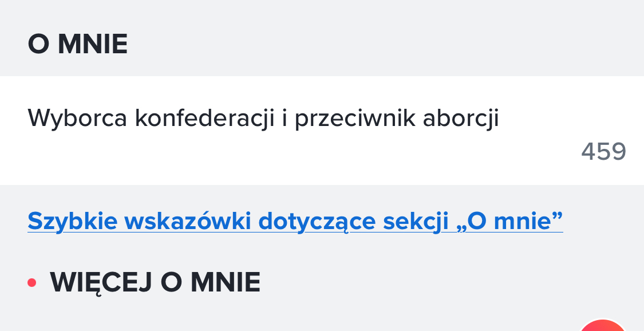Click the O MNIE section header
The width and height of the screenshot is (644, 331).
pyautogui.click(x=77, y=45)
